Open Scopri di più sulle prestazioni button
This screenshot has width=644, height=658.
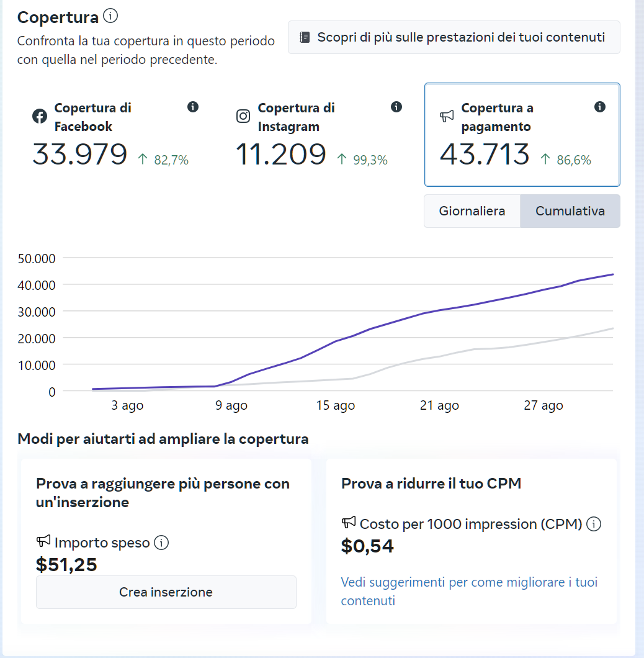click(454, 37)
